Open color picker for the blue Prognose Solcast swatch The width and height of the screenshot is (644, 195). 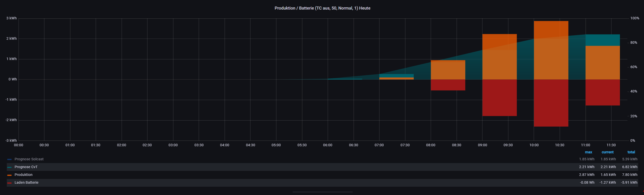10,159
